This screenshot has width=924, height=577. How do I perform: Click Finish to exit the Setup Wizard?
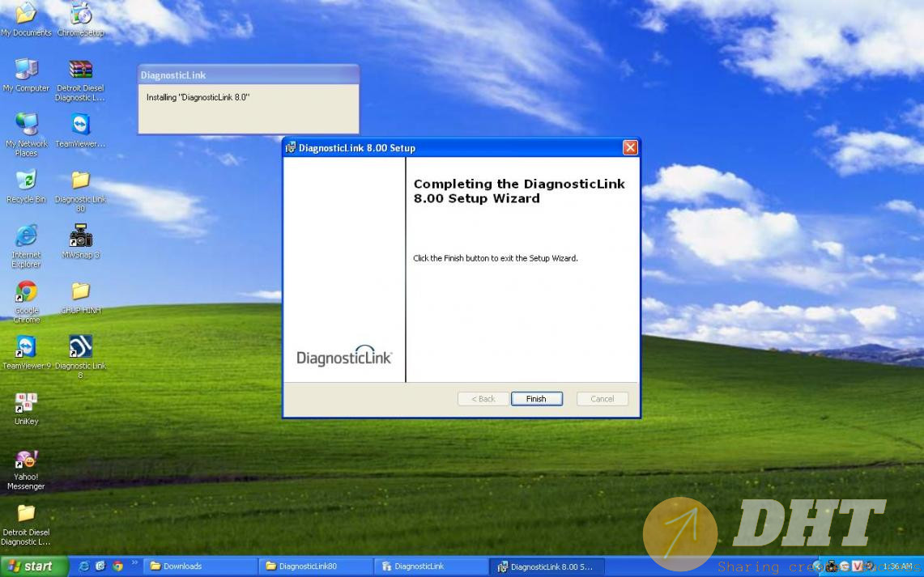[x=536, y=399]
